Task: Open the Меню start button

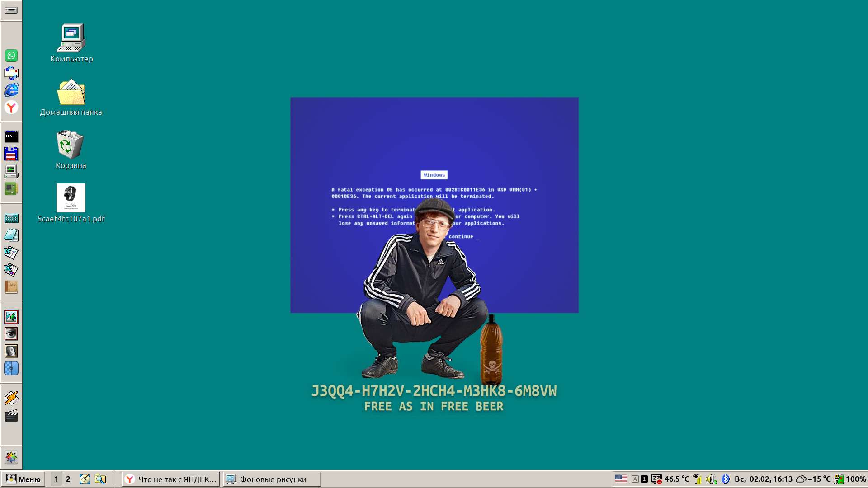Action: (x=23, y=479)
